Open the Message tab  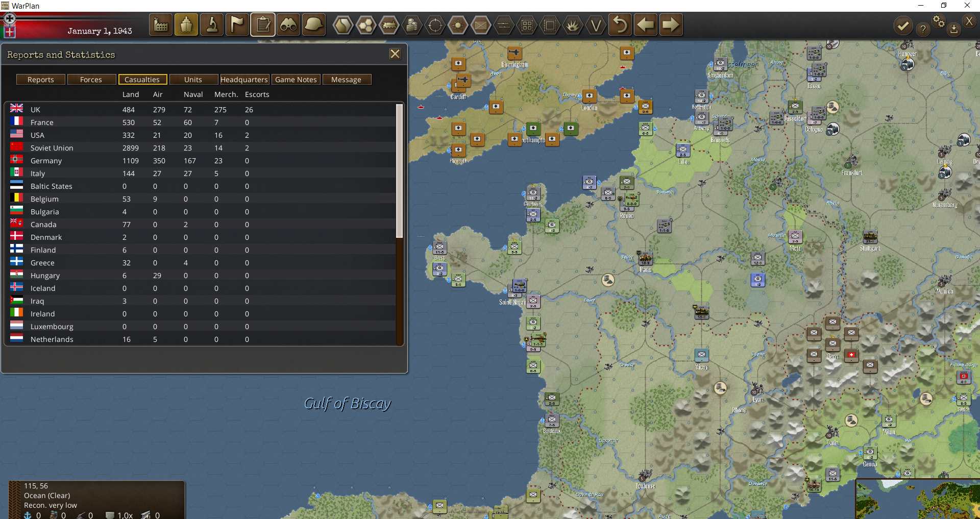point(347,80)
